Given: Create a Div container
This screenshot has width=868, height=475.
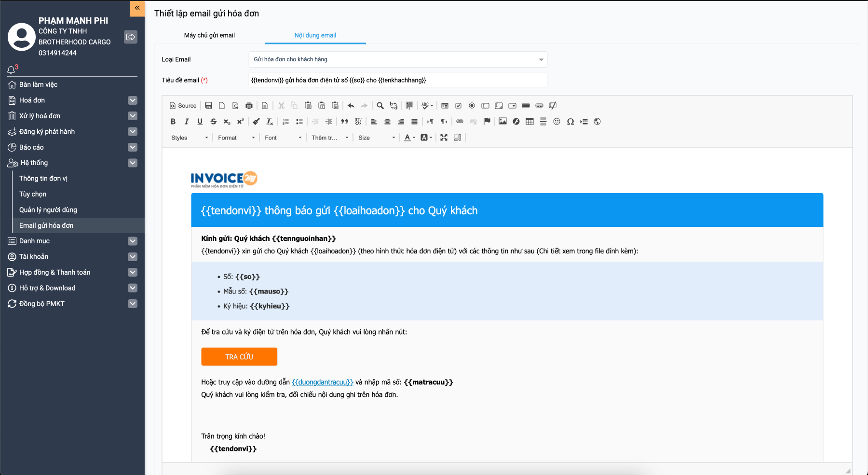Looking at the screenshot, I should (358, 122).
